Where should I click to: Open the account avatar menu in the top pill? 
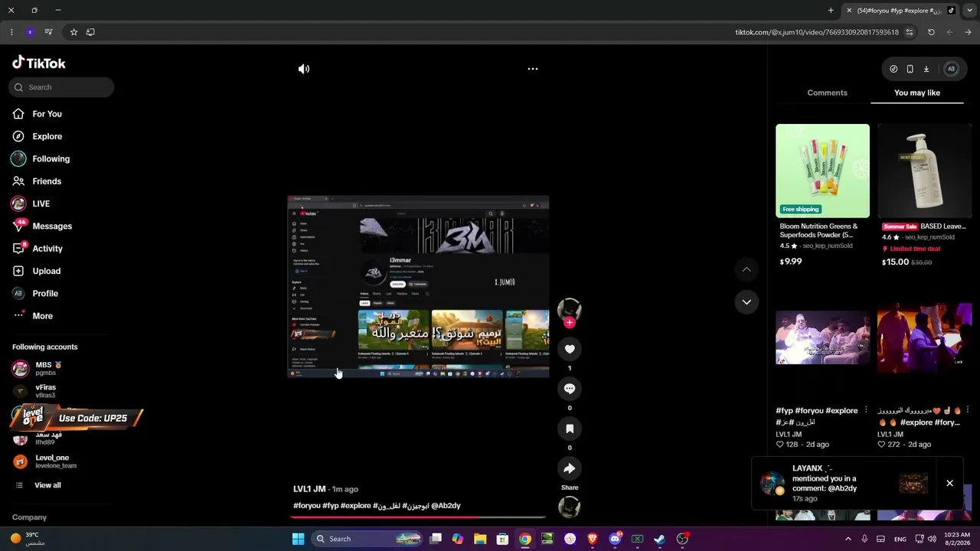tap(951, 69)
